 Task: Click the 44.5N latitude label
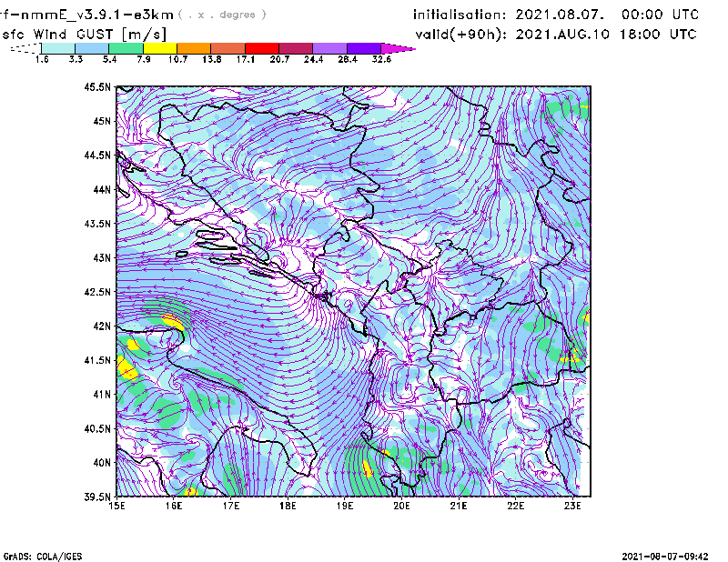(x=97, y=155)
